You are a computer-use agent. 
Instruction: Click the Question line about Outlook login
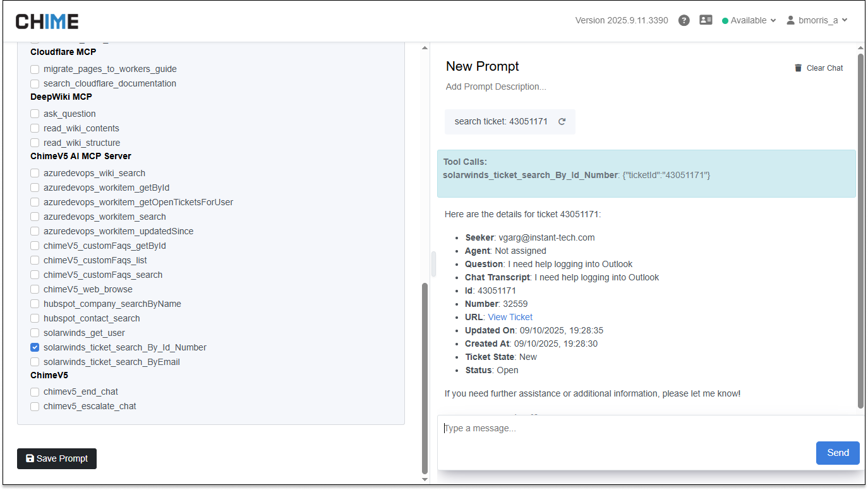pos(548,264)
